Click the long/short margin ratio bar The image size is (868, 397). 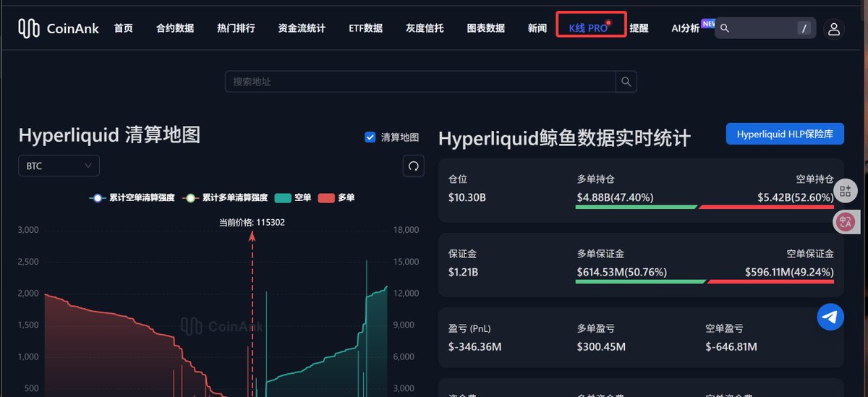pos(705,281)
